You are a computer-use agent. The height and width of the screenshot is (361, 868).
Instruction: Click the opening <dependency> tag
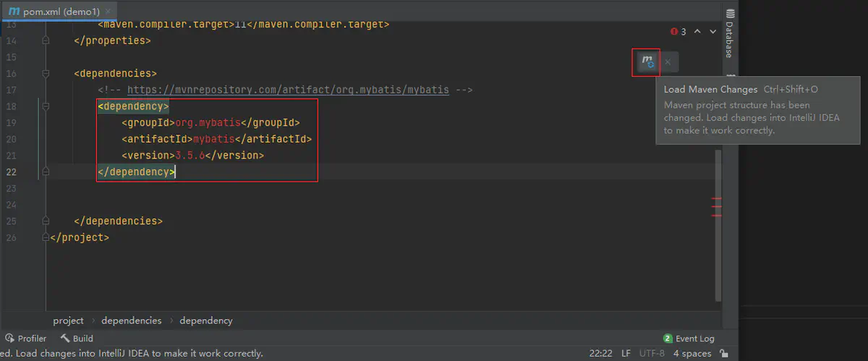133,106
